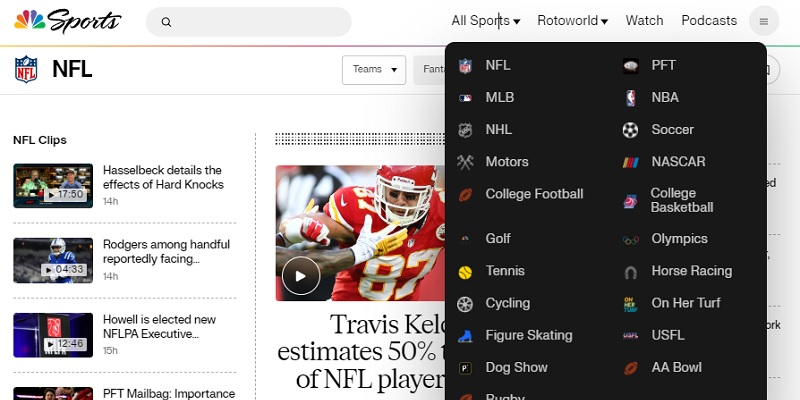Open the Teams dropdown
Screen dimensions: 800x400
pyautogui.click(x=374, y=70)
